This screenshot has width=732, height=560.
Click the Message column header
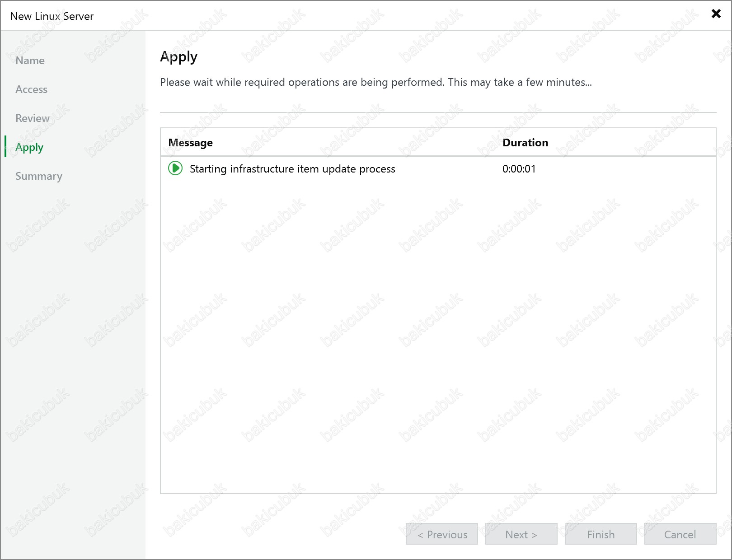(190, 143)
